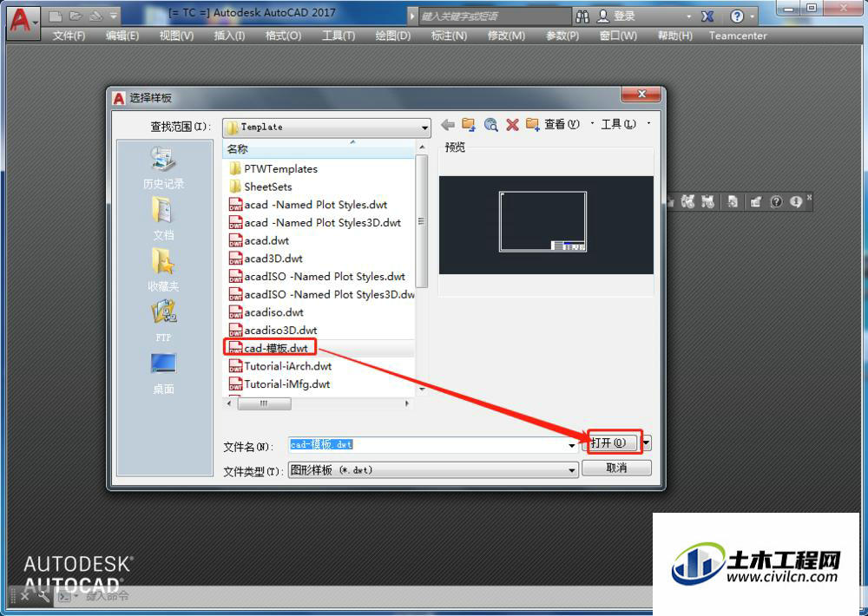
Task: Expand the 文件名 filename dropdown arrow
Action: 572,445
